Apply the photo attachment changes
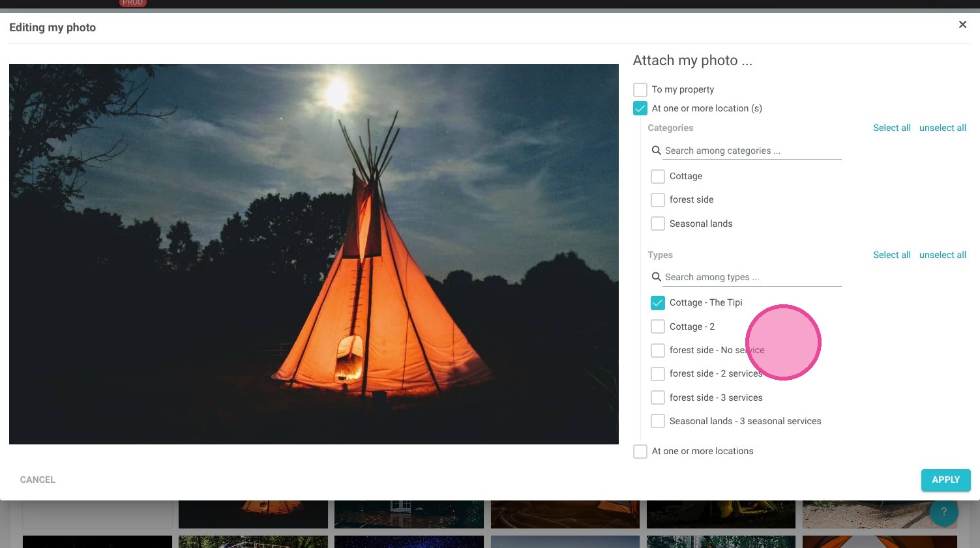The width and height of the screenshot is (980, 548). (x=945, y=480)
